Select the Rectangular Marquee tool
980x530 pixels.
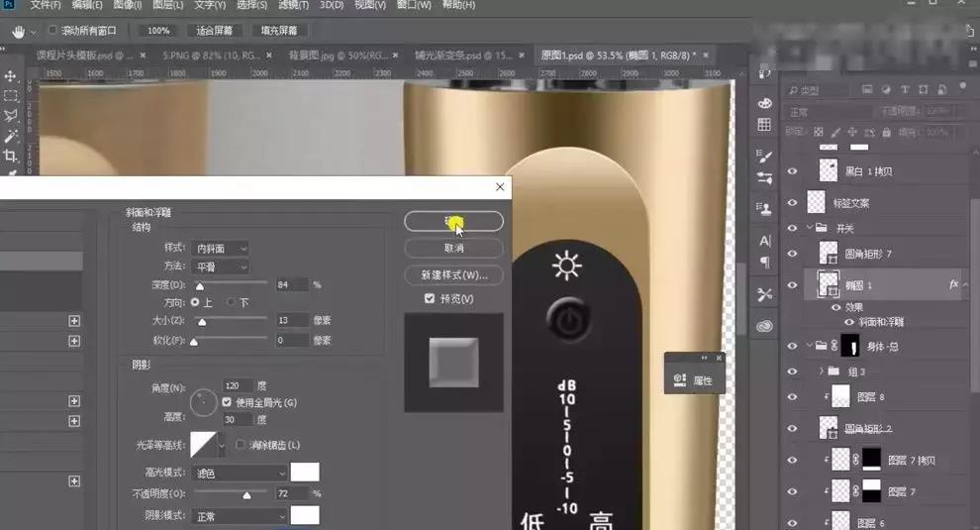click(11, 96)
